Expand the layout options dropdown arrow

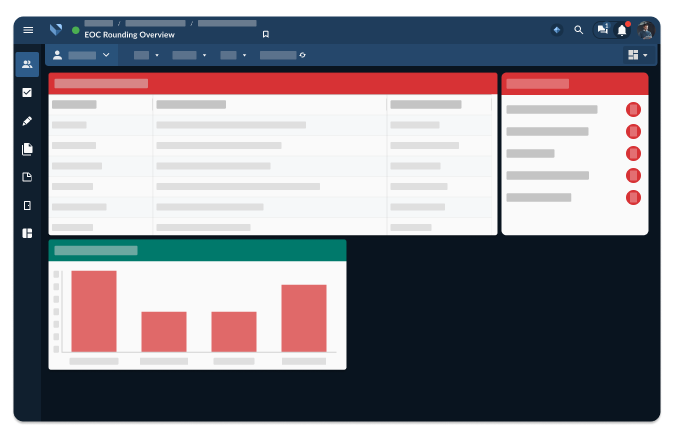pos(645,55)
